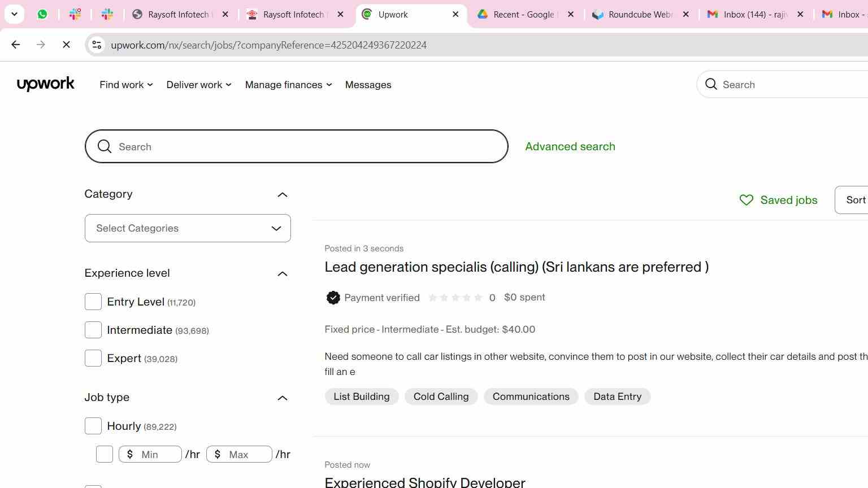Click the Upwork logo
Viewport: 868px width, 488px height.
tap(46, 84)
